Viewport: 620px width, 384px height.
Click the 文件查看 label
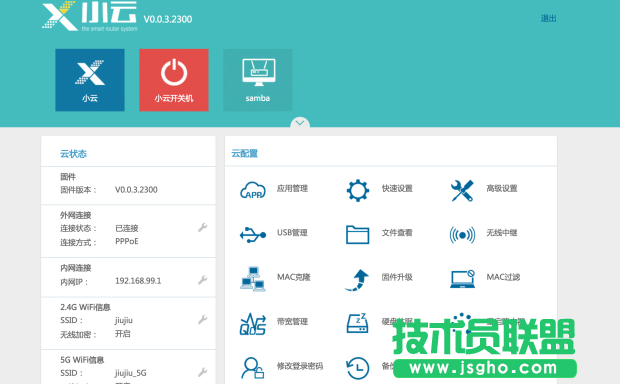(x=397, y=233)
